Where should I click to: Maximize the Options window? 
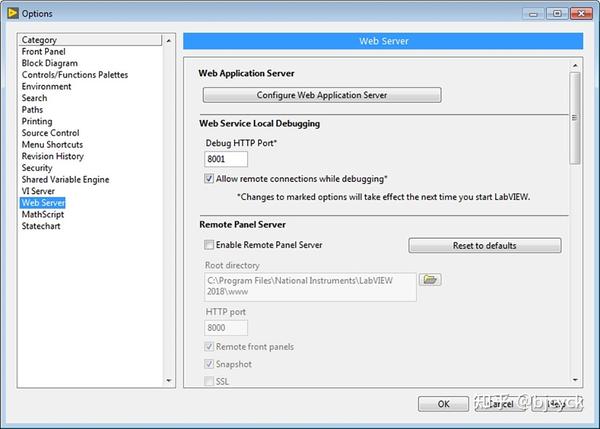point(557,14)
